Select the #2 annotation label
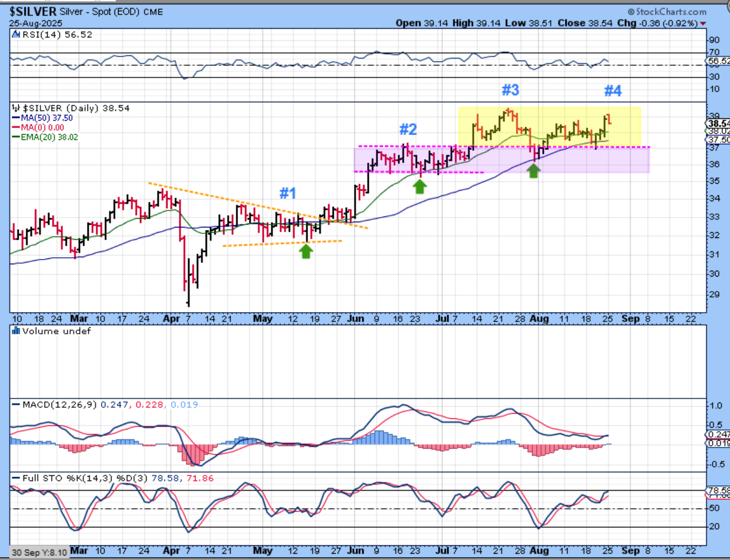The image size is (730, 560). pyautogui.click(x=408, y=129)
